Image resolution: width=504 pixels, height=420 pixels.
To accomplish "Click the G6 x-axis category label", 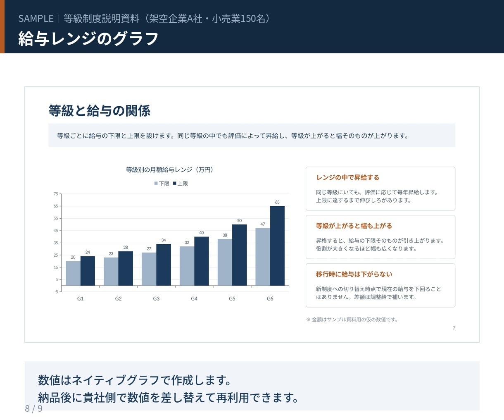I will [x=270, y=298].
